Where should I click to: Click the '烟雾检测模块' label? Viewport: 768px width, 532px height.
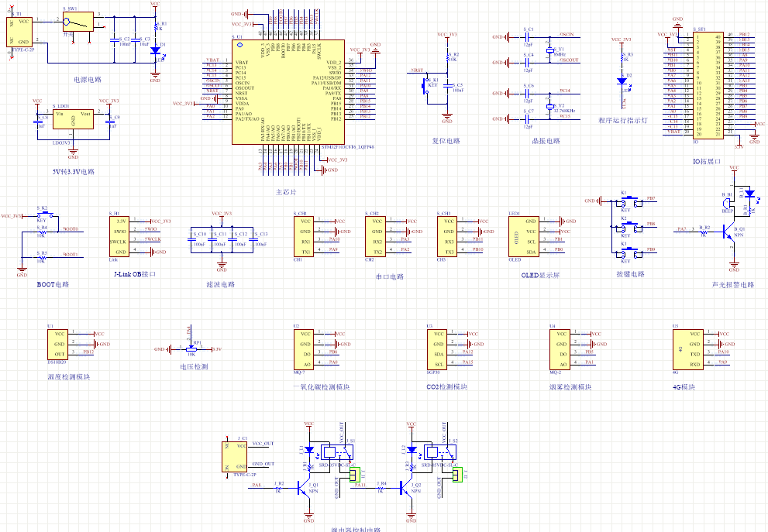point(570,387)
